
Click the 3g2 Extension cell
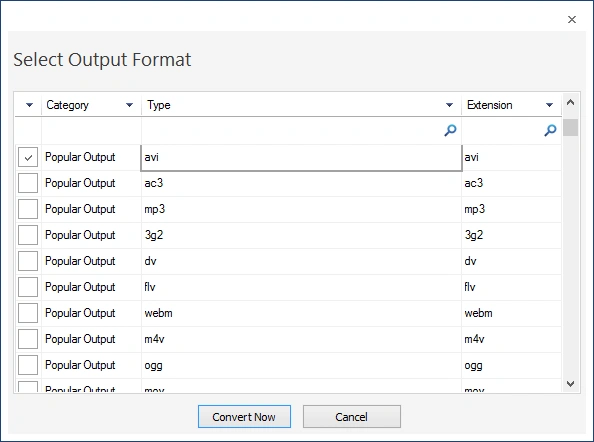[x=511, y=235]
